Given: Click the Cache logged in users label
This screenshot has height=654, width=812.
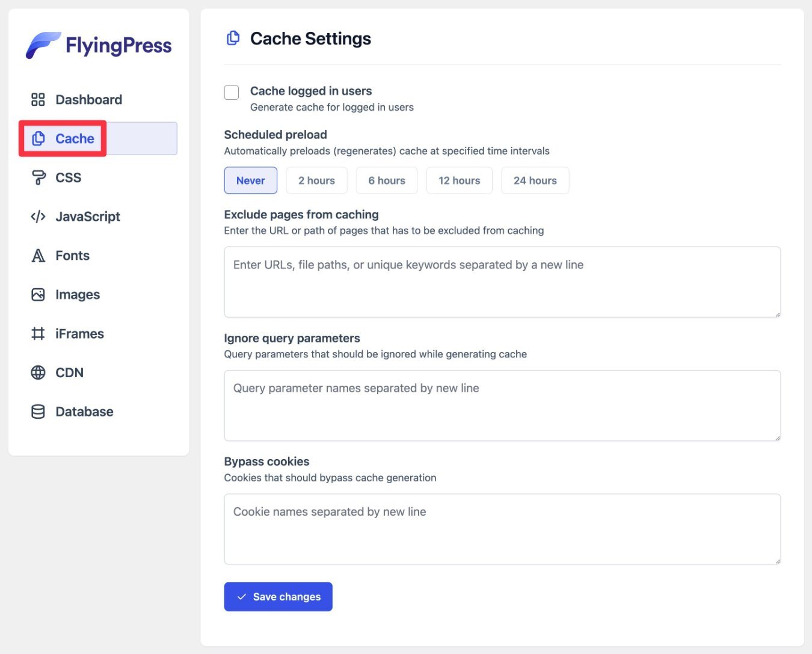Looking at the screenshot, I should [x=311, y=91].
